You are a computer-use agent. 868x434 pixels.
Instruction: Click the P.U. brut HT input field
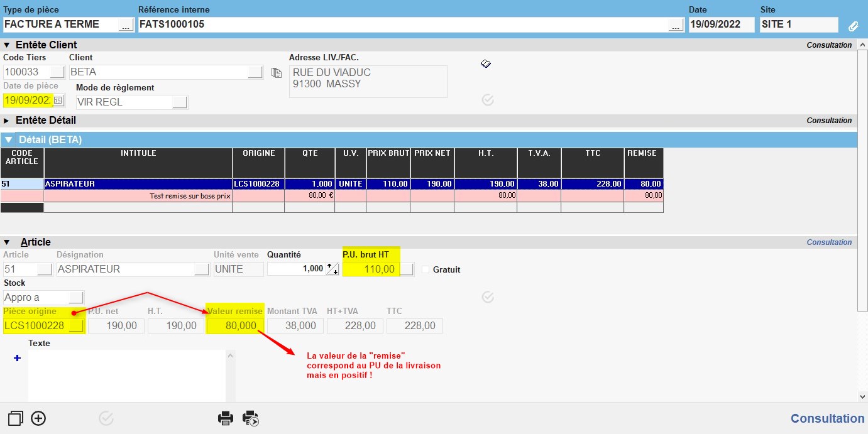coord(371,269)
